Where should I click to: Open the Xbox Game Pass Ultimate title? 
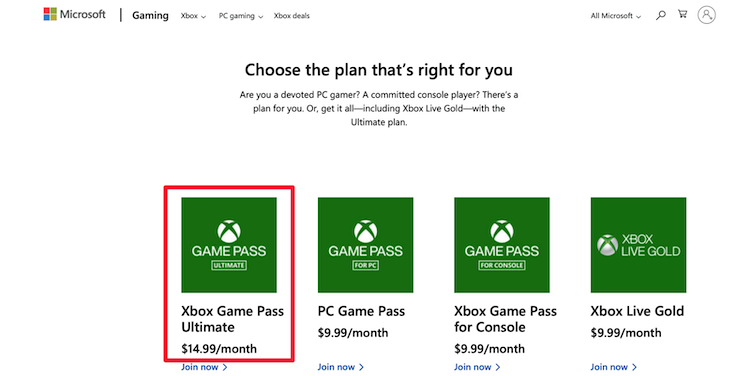(232, 319)
